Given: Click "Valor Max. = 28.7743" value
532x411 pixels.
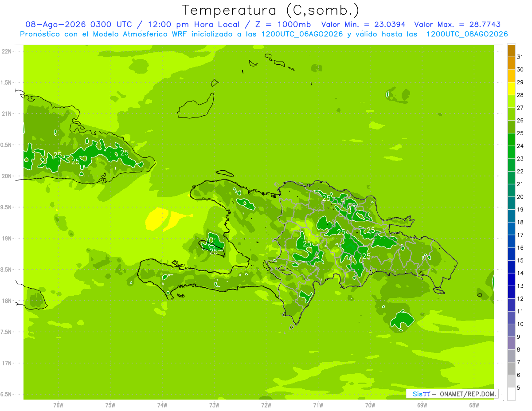Looking at the screenshot, I should (x=458, y=25).
